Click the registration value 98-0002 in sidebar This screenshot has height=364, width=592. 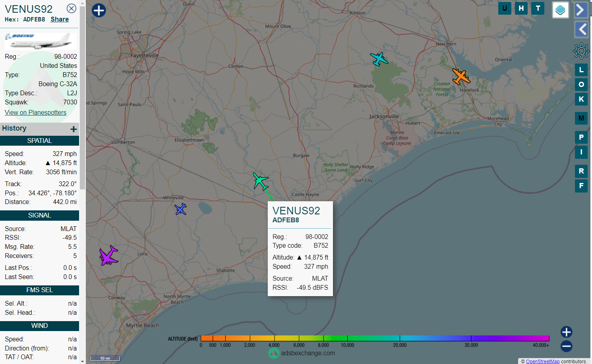66,56
